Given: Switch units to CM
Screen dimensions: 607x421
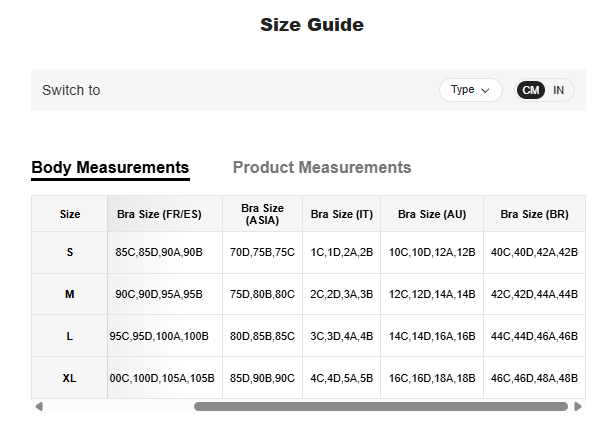Looking at the screenshot, I should [531, 90].
